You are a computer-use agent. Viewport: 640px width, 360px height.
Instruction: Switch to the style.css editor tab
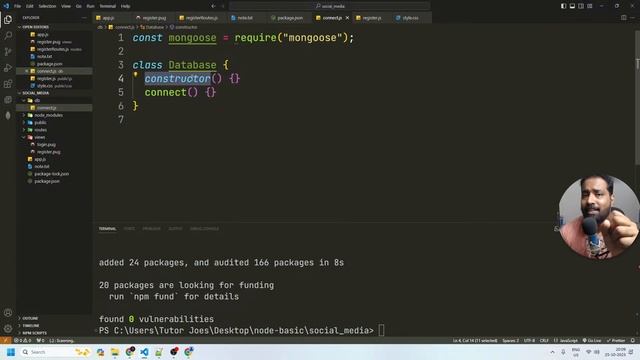410,18
